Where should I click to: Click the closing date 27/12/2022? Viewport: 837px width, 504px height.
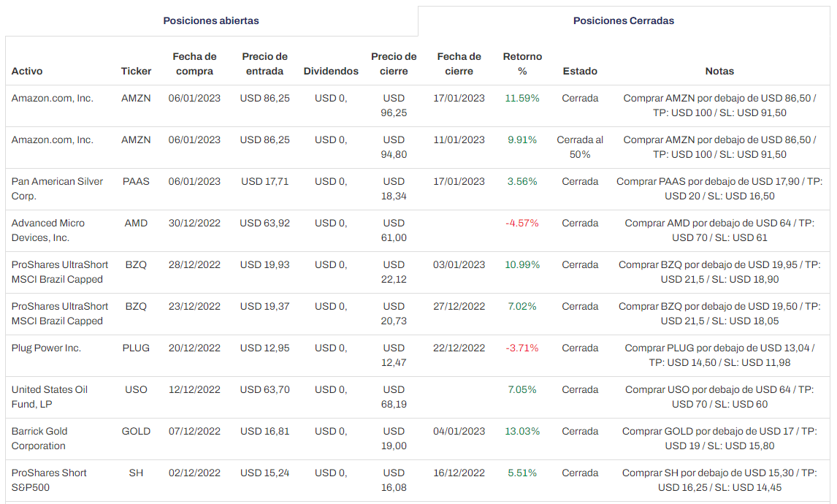pos(459,307)
